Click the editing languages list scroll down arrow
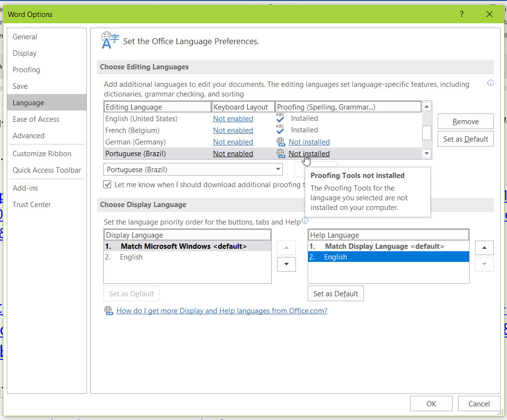507x420 pixels. pyautogui.click(x=426, y=154)
